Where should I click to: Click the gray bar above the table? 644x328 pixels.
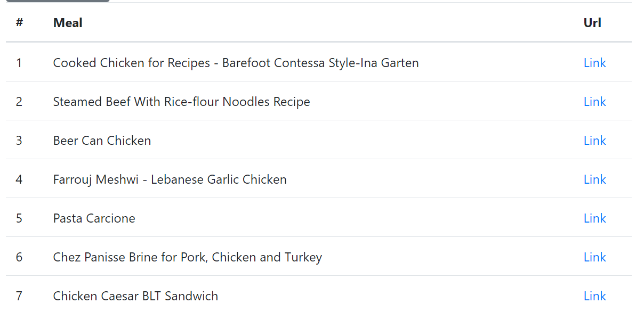58,1
